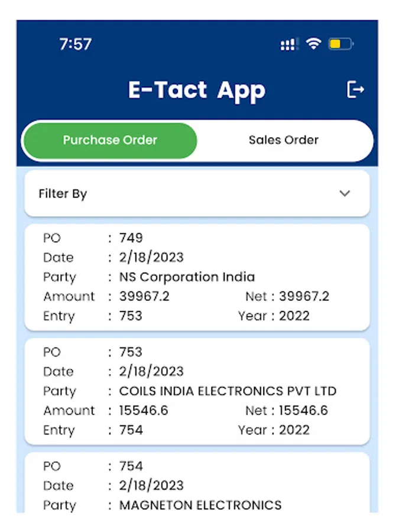Tap the E-Tact App title
This screenshot has height=532, width=399.
197,90
